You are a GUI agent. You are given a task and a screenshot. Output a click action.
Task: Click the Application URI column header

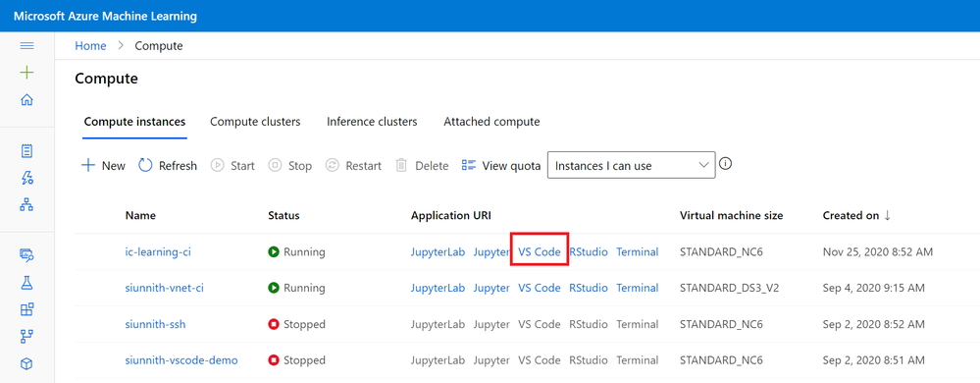coord(450,215)
